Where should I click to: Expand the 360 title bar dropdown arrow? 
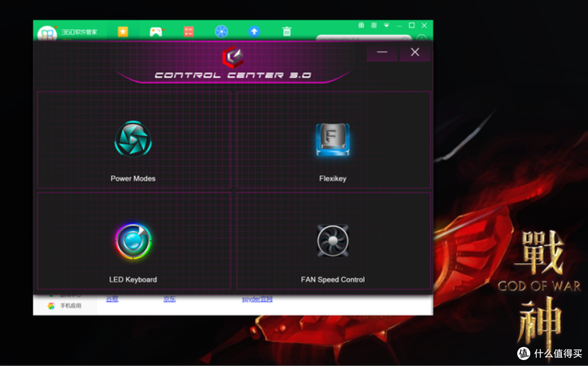point(387,26)
